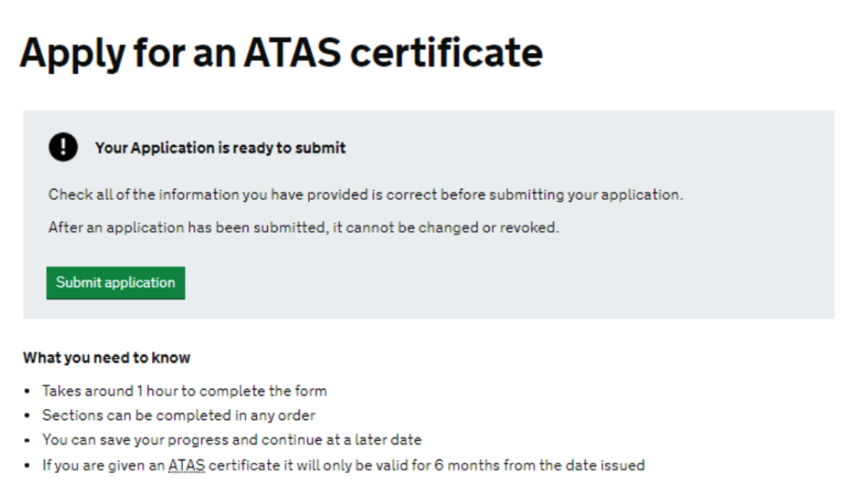Click the bullet before "If you are given"
Image resolution: width=856 pixels, height=504 pixels.
pyautogui.click(x=28, y=466)
